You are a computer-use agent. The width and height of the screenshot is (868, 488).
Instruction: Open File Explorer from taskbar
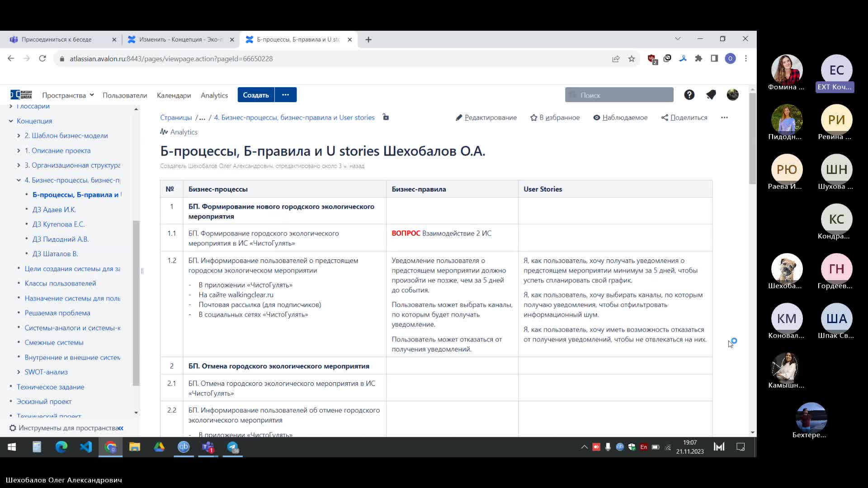tap(135, 447)
